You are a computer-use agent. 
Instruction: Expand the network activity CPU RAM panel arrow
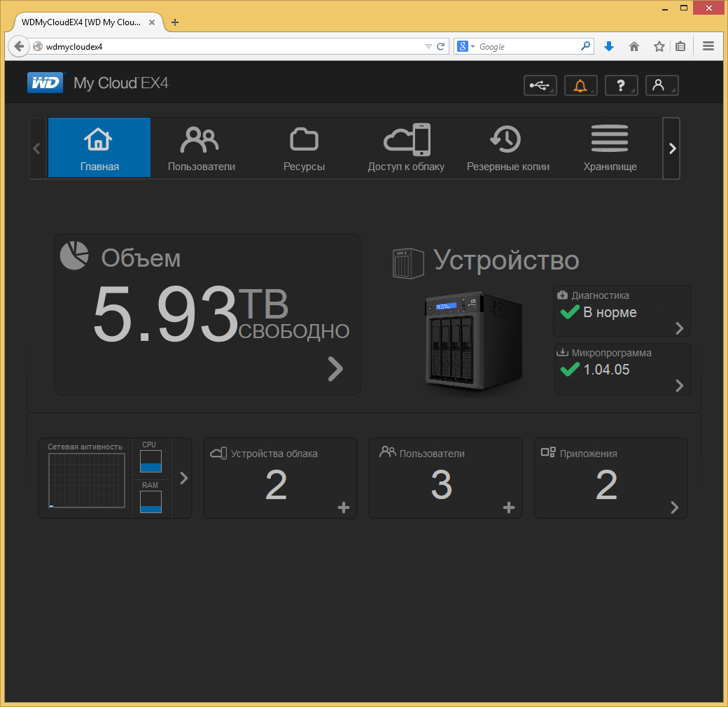(x=184, y=478)
